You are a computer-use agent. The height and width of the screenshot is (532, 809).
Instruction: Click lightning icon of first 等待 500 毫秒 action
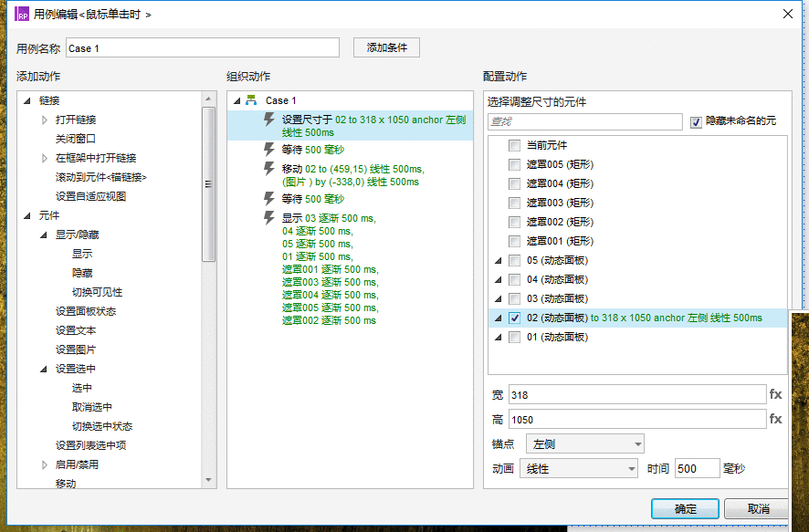coord(268,150)
